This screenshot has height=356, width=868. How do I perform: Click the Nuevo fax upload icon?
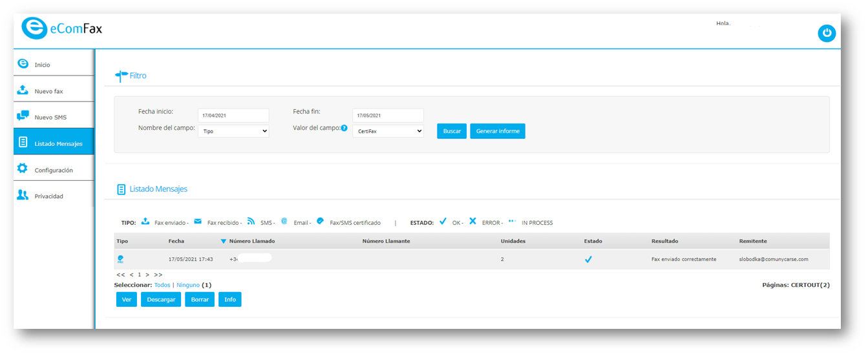click(x=23, y=90)
